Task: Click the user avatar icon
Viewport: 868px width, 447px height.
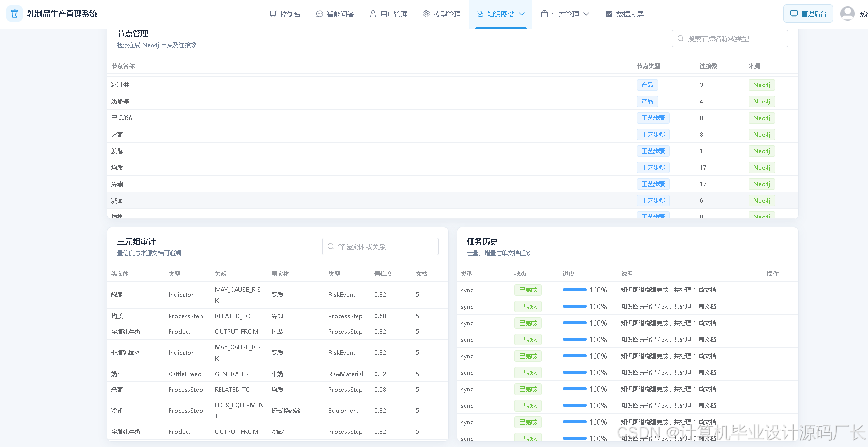Action: click(x=848, y=14)
